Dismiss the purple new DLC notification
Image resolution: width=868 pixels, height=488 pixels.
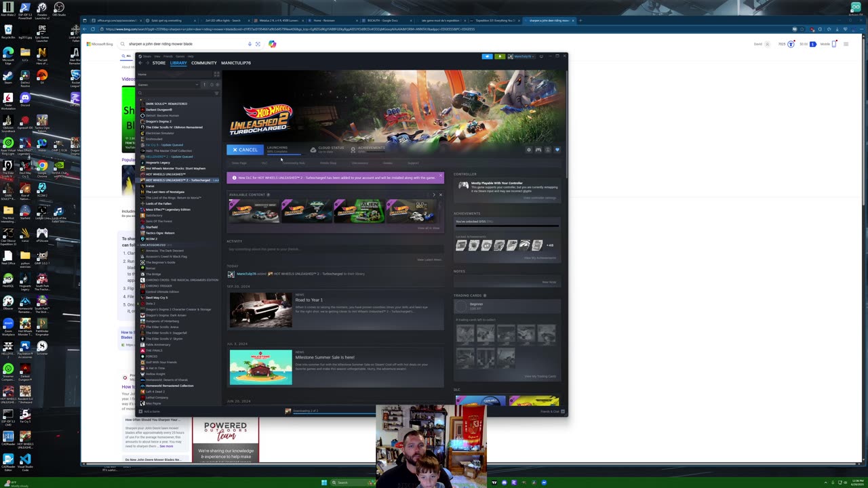[x=440, y=177]
